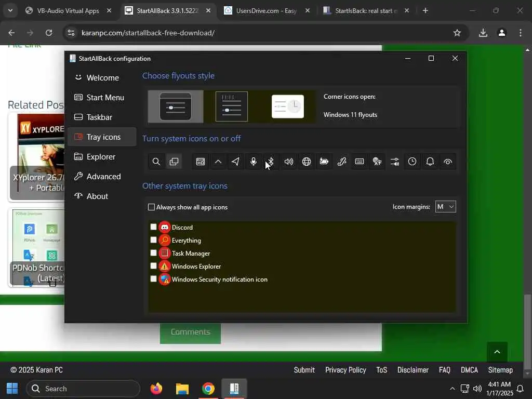Switch to UsersDrive.com browser tab
This screenshot has width=532, height=399.
click(267, 11)
